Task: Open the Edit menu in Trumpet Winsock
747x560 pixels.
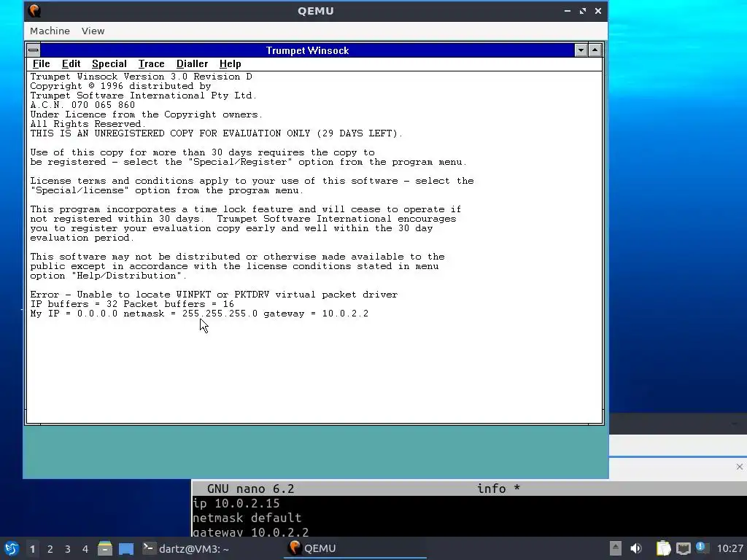Action: coord(71,64)
